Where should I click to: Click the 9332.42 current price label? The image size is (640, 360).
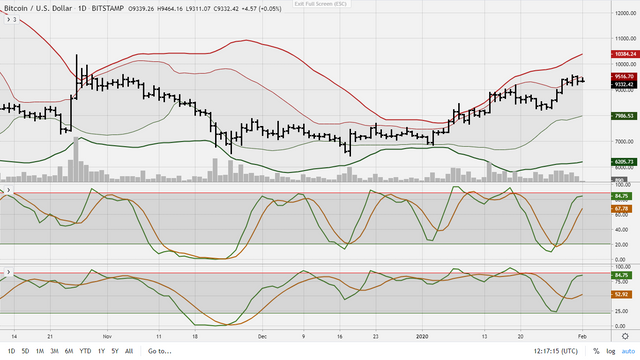click(624, 84)
